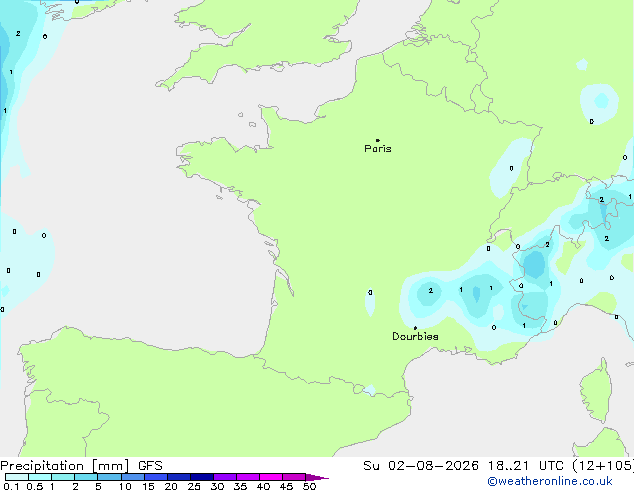Pick the 15–20 mm legend swatch
The image size is (634, 490).
point(156,477)
